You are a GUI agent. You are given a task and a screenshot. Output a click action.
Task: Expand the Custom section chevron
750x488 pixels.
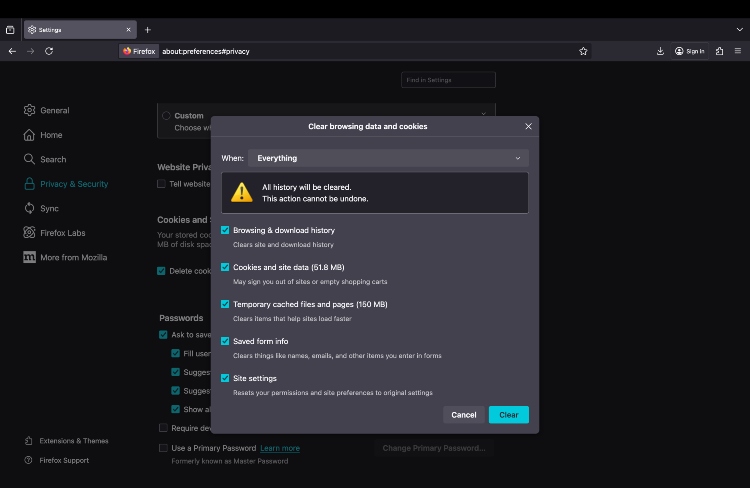[484, 114]
